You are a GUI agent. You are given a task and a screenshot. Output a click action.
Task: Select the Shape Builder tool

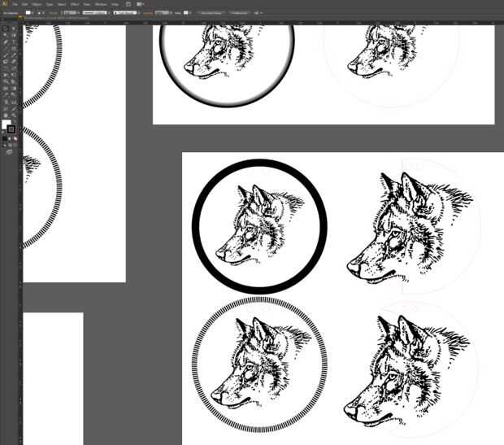[5, 81]
